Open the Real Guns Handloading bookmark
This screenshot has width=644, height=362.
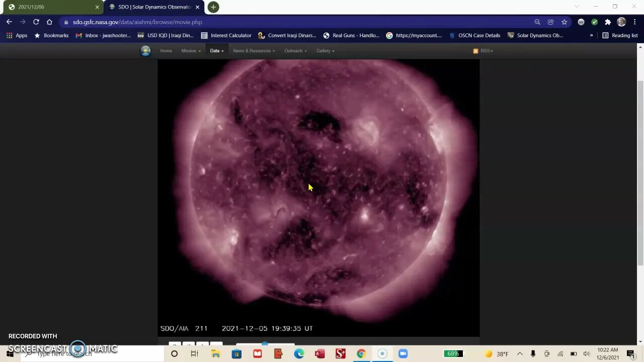point(351,36)
